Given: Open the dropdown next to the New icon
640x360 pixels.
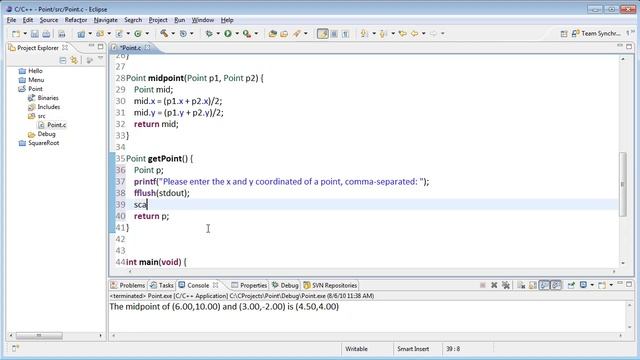Looking at the screenshot, I should coord(25,34).
